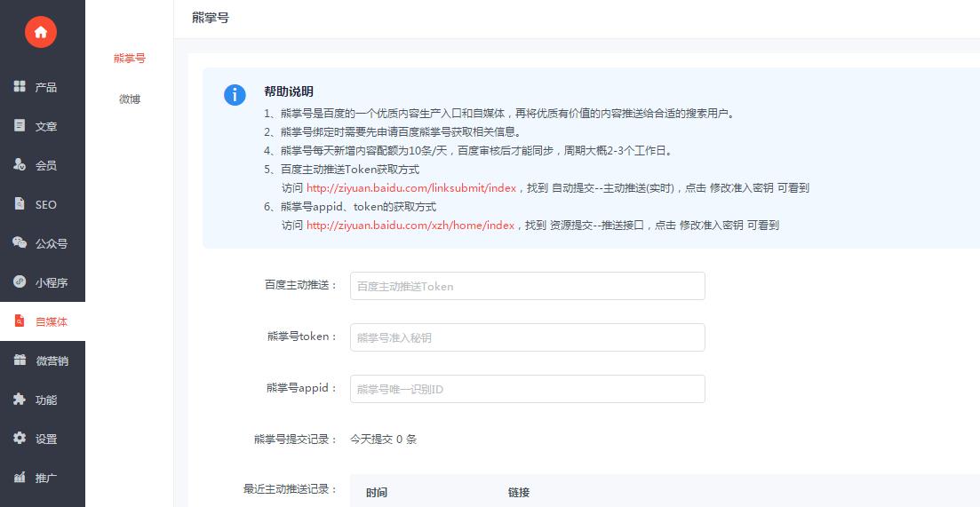980x507 pixels.
Task: Click the 小程序 mini-program icon
Action: (x=20, y=281)
